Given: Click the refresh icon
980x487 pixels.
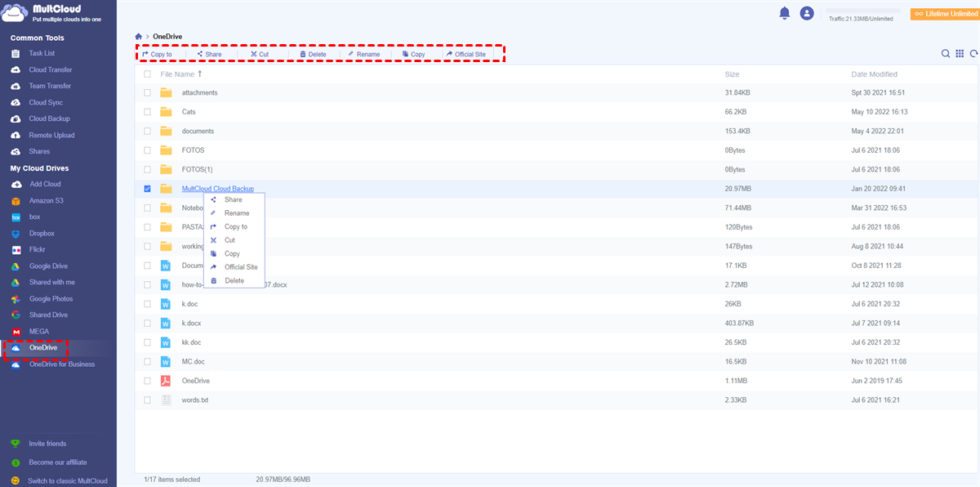Looking at the screenshot, I should (x=973, y=53).
